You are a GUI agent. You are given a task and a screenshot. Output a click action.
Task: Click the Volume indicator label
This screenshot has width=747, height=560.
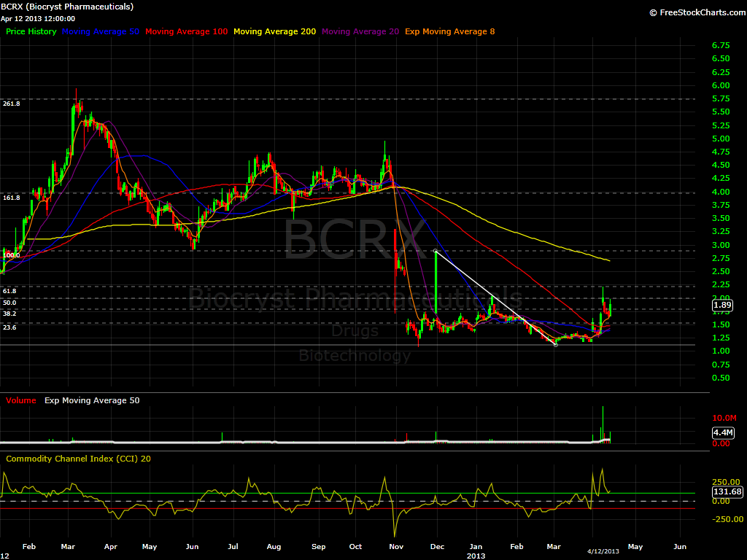[21, 400]
